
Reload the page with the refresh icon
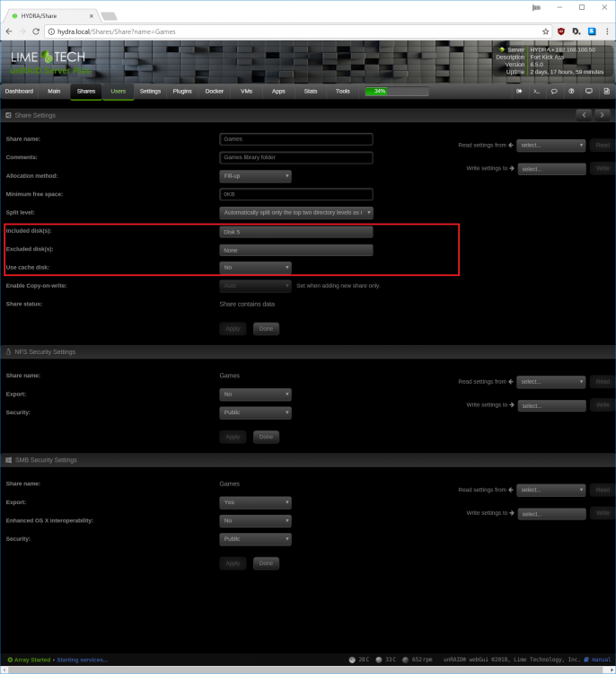[x=36, y=31]
